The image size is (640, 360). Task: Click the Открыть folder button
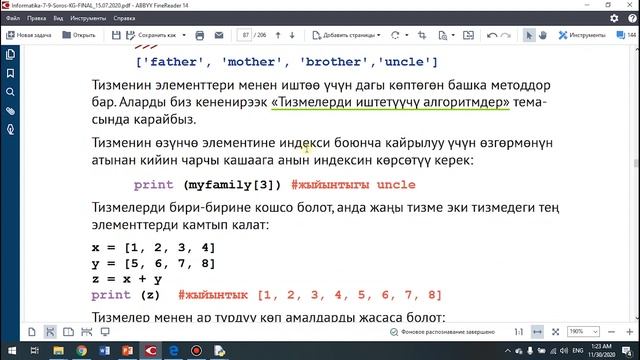79,35
